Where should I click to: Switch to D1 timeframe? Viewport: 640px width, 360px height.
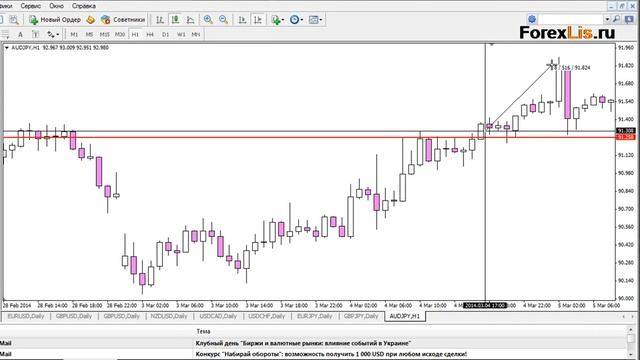pyautogui.click(x=165, y=35)
